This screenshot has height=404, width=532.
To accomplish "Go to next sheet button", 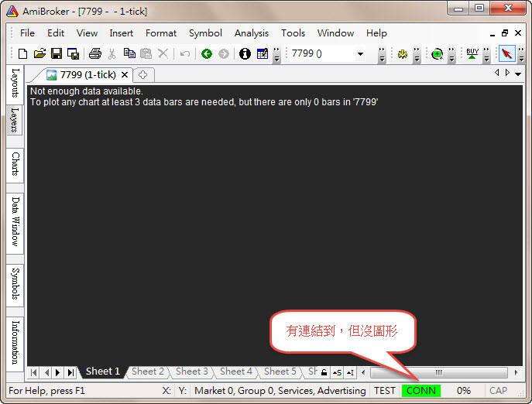I will point(58,373).
